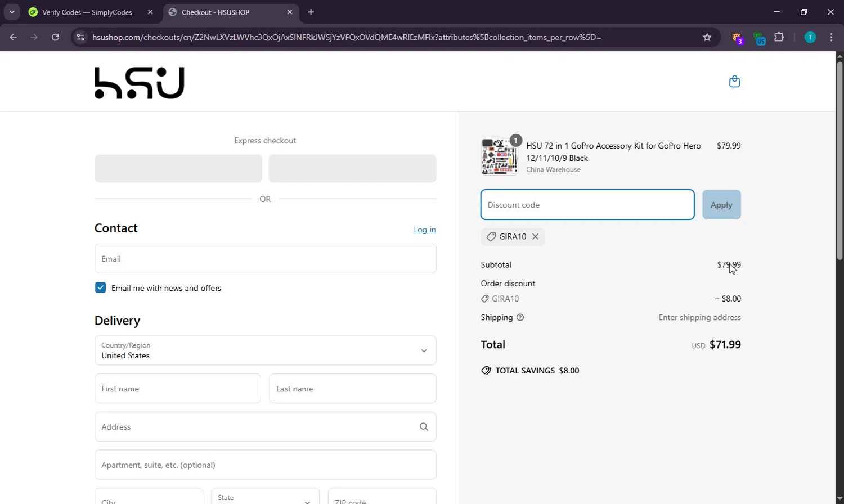This screenshot has width=844, height=504.
Task: Open the State dropdown
Action: [266, 497]
